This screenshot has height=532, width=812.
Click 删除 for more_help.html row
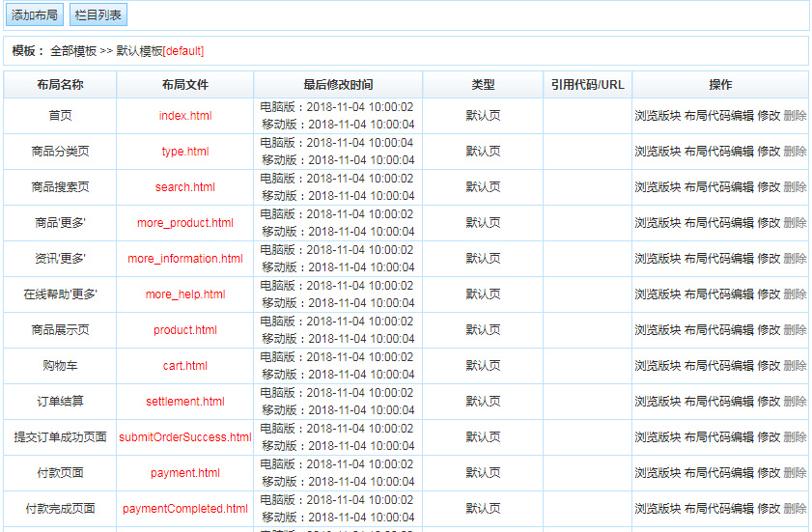[x=795, y=294]
